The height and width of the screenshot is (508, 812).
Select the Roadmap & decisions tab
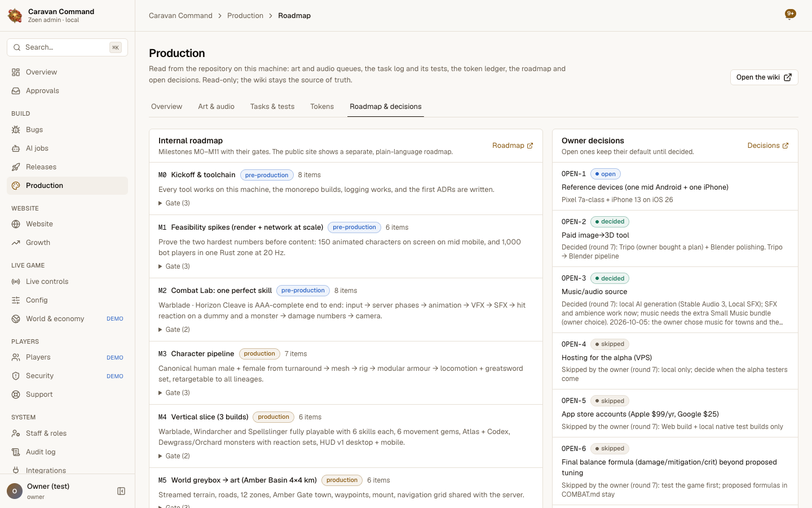(x=386, y=107)
